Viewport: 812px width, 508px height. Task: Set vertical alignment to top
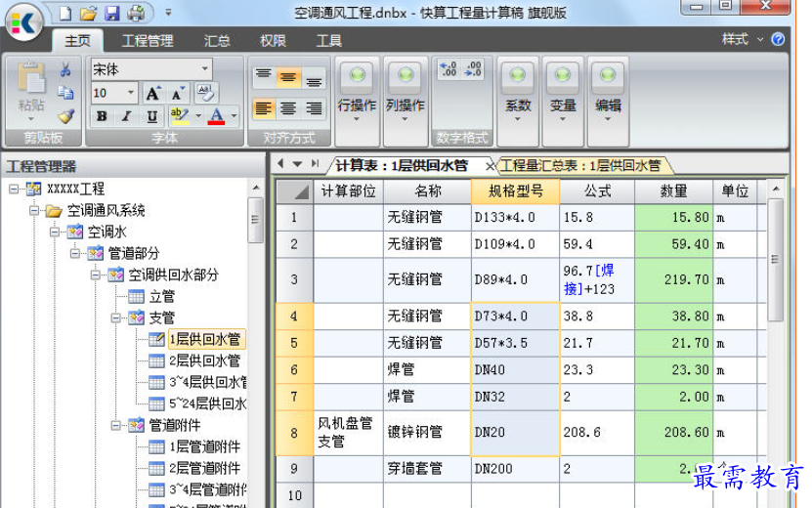(264, 78)
